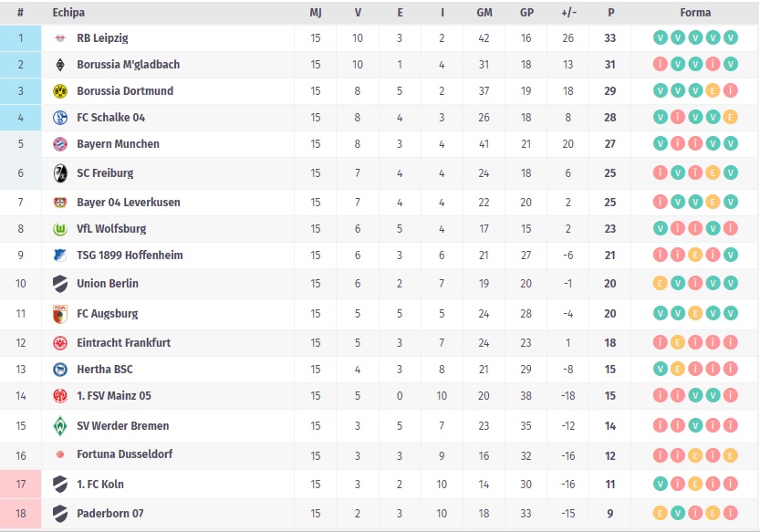Open the Borussia M'gladbach team link
The height and width of the screenshot is (532, 760).
pos(128,65)
